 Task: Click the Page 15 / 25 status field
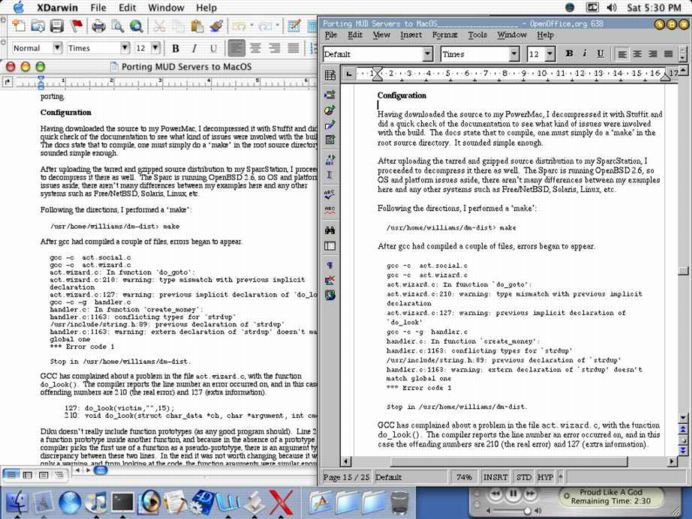click(346, 477)
